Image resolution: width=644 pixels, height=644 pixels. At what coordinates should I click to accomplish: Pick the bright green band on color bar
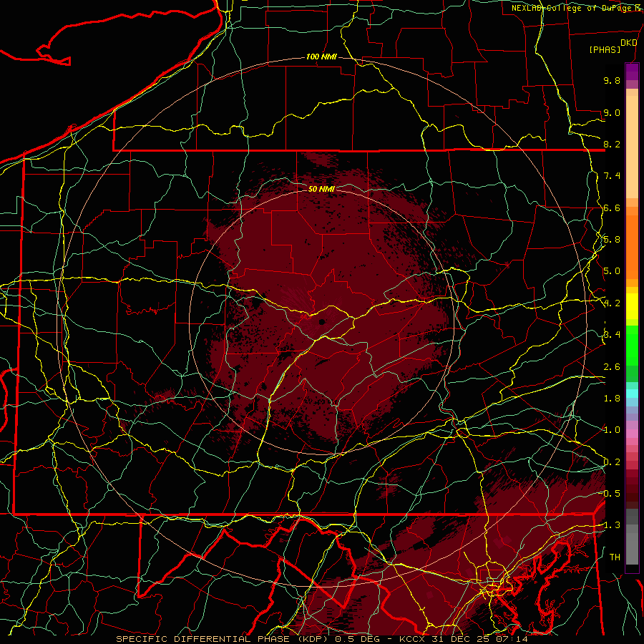point(632,346)
